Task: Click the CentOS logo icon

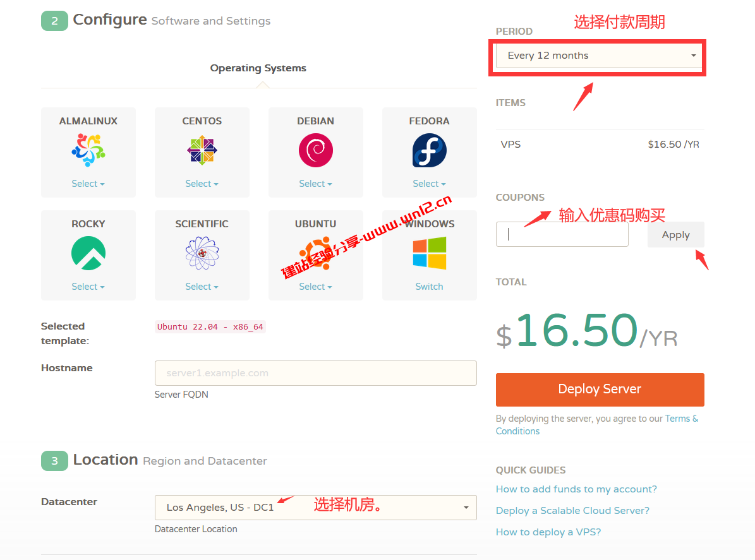Action: (x=202, y=150)
